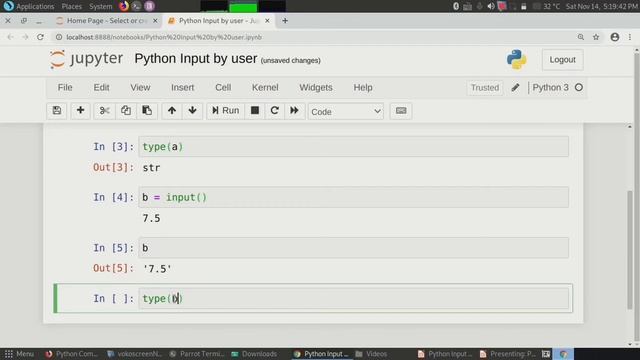Image resolution: width=640 pixels, height=360 pixels.
Task: Copy selected cells icon
Action: coord(126,111)
